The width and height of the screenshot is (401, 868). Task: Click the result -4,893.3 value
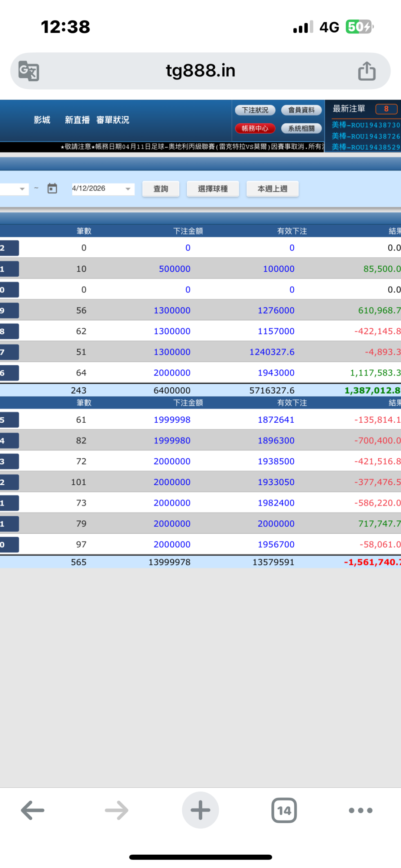click(383, 352)
